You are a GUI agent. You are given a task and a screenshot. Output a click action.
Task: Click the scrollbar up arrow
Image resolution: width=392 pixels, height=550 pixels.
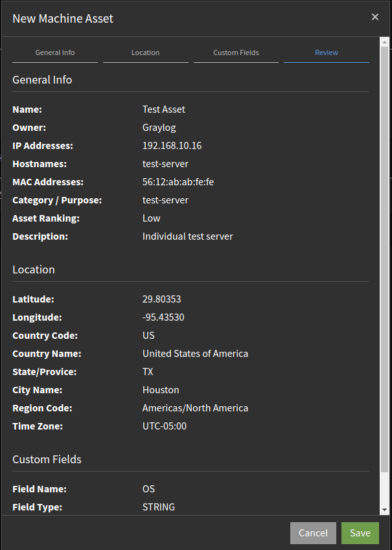384,43
